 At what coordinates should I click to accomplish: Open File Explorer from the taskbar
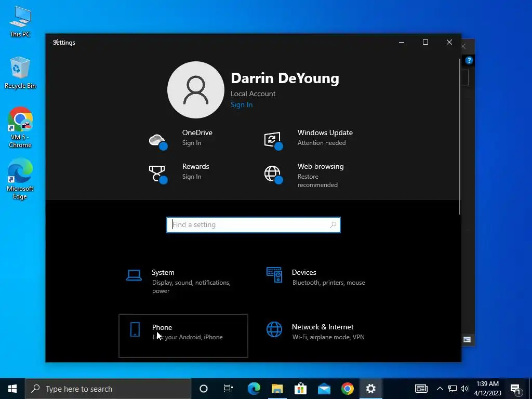pyautogui.click(x=277, y=389)
